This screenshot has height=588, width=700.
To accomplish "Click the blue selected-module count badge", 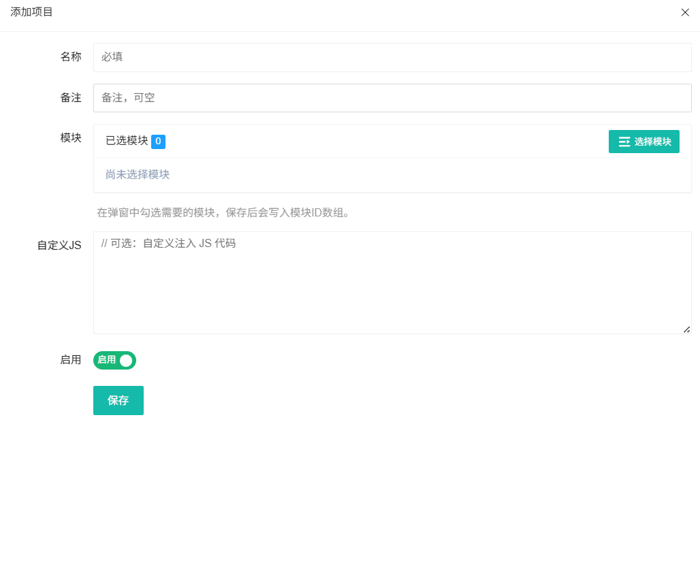I will pyautogui.click(x=158, y=142).
